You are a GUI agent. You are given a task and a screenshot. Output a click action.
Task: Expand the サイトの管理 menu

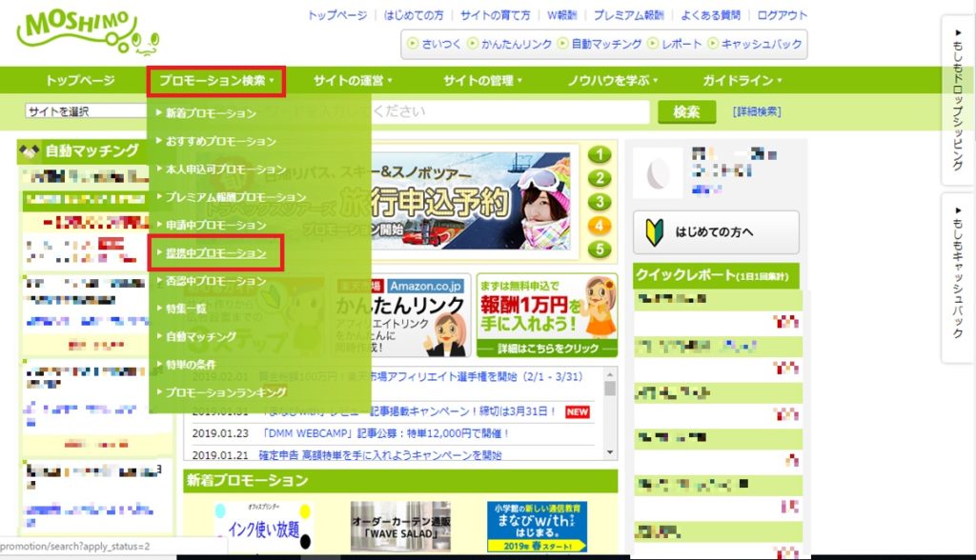(x=482, y=81)
